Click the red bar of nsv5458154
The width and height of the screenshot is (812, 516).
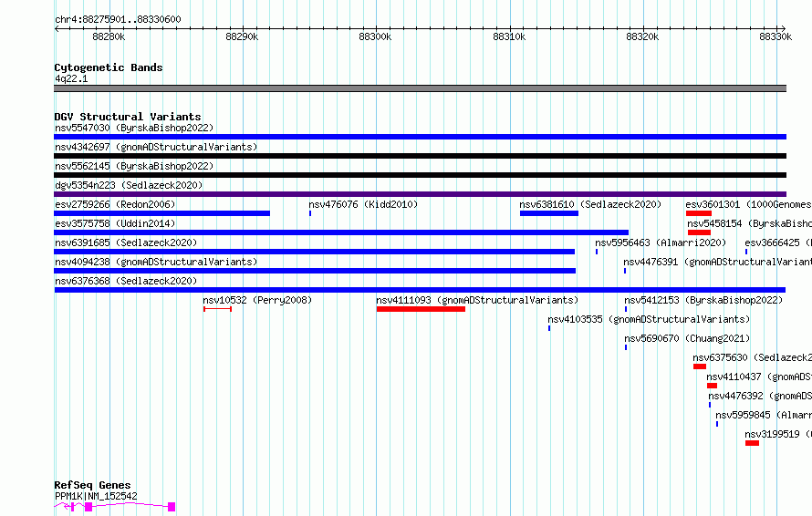699,232
